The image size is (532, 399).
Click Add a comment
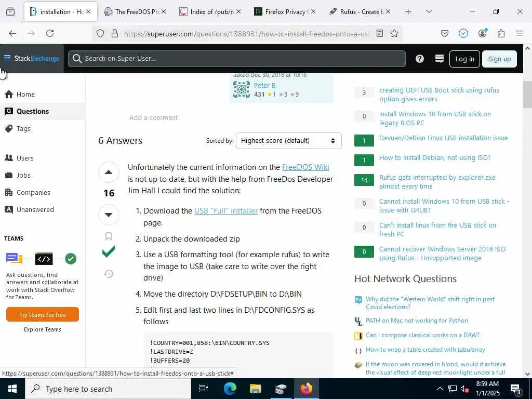coord(153,118)
